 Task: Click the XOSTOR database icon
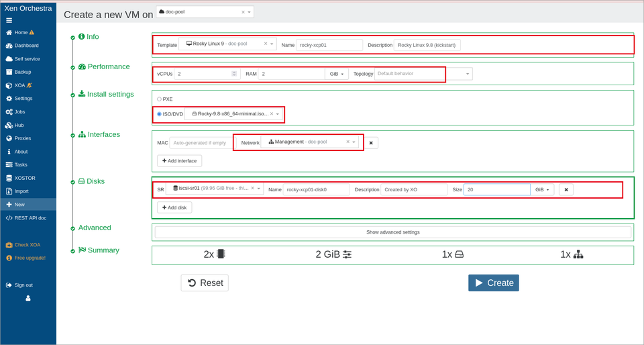click(x=9, y=179)
